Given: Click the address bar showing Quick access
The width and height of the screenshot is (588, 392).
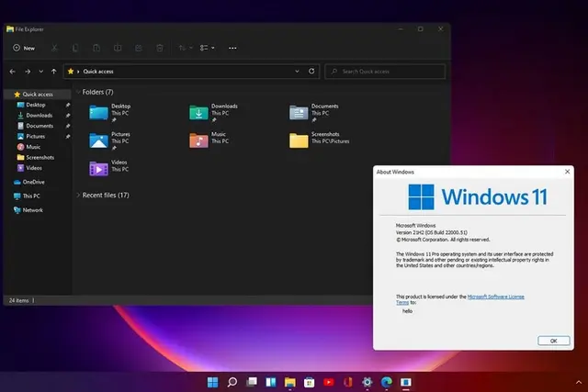Looking at the screenshot, I should pos(192,72).
